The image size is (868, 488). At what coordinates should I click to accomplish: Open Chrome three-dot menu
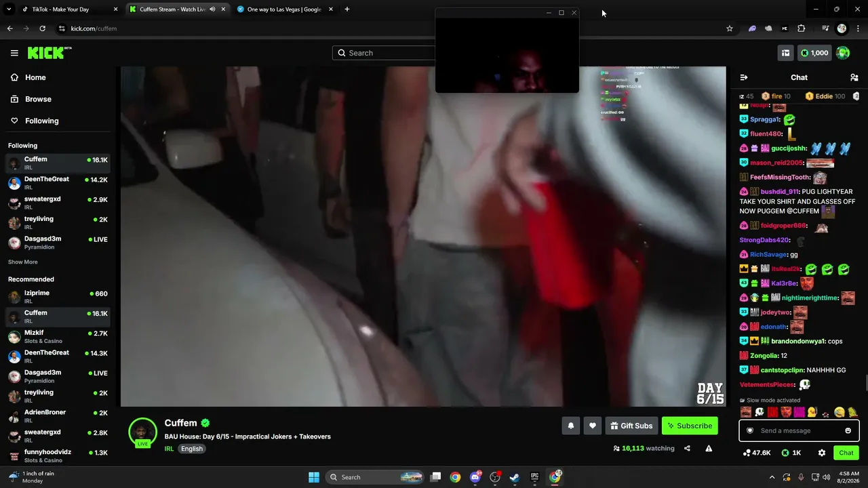coord(858,28)
